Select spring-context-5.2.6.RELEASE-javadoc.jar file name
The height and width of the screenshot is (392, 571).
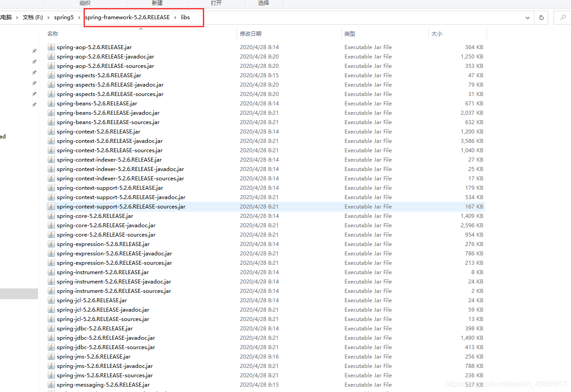pyautogui.click(x=109, y=141)
